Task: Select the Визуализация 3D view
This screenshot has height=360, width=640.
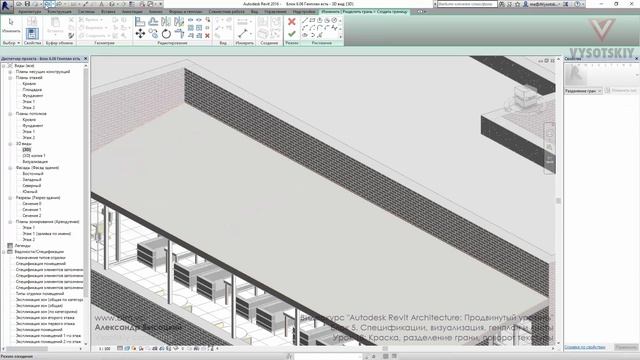Action: 35,162
